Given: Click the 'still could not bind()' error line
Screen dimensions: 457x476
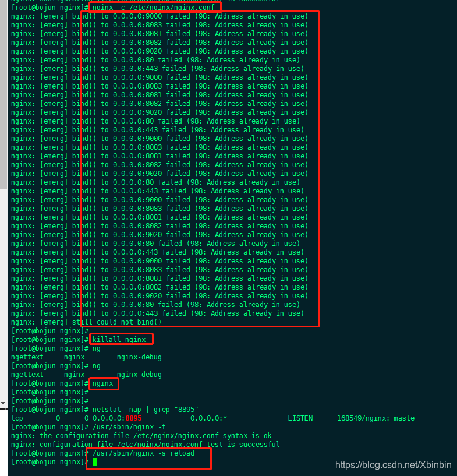Looking at the screenshot, I should tap(86, 322).
